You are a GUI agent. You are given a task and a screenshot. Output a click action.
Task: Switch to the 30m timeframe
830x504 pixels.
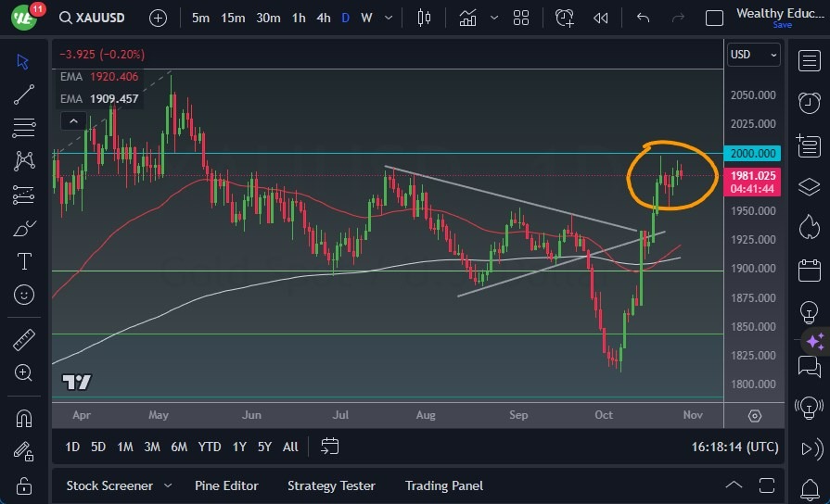(268, 18)
